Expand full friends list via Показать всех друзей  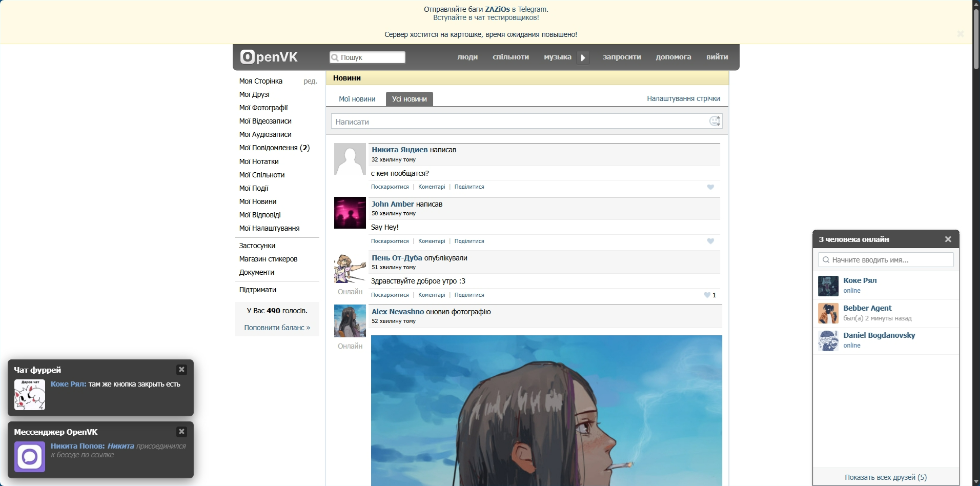pos(886,477)
